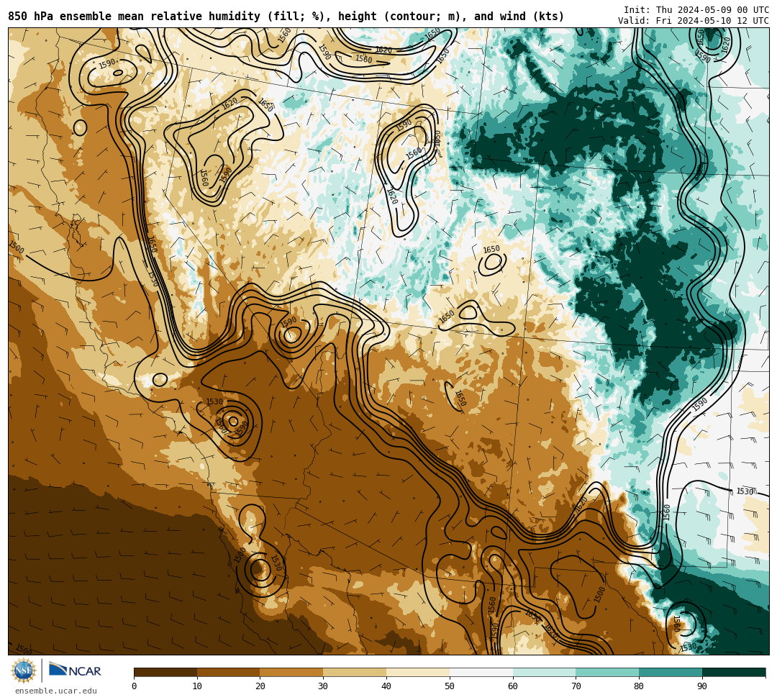
Task: Click the colorbar label 50
Action: point(450,686)
